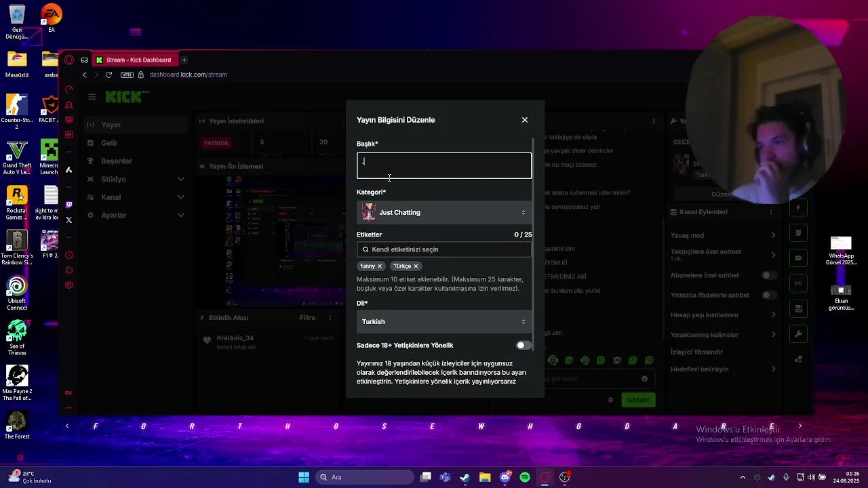
Task: Open Sea of Thieves desktop shortcut
Action: point(17,338)
